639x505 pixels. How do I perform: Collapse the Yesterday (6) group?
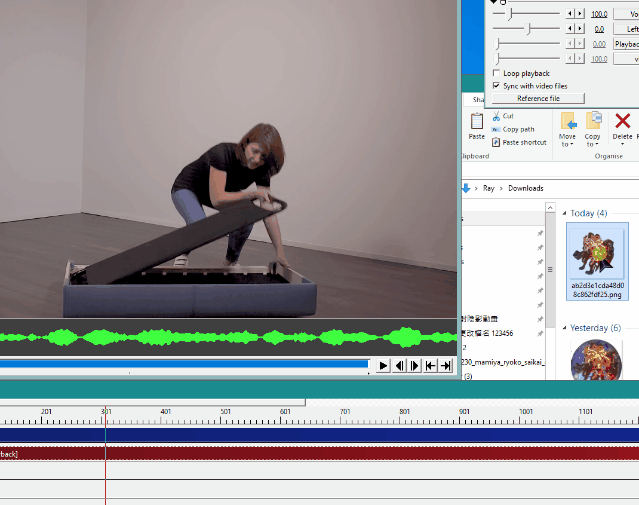click(x=564, y=328)
